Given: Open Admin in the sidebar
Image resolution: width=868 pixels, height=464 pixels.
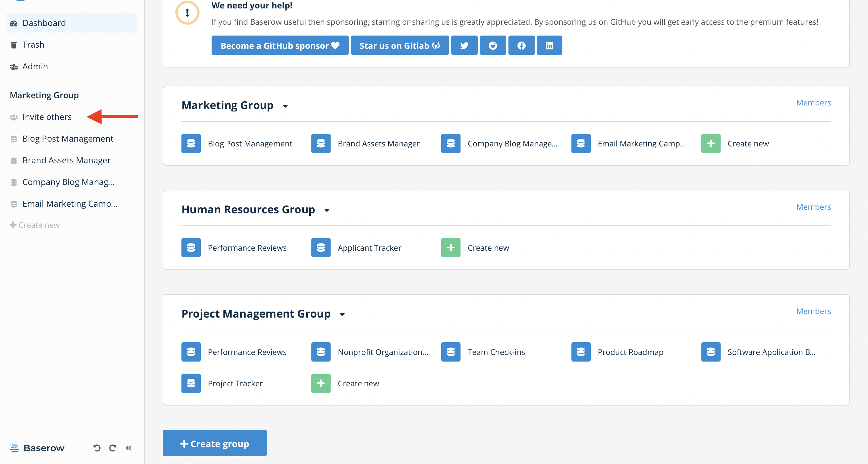Looking at the screenshot, I should pos(35,66).
